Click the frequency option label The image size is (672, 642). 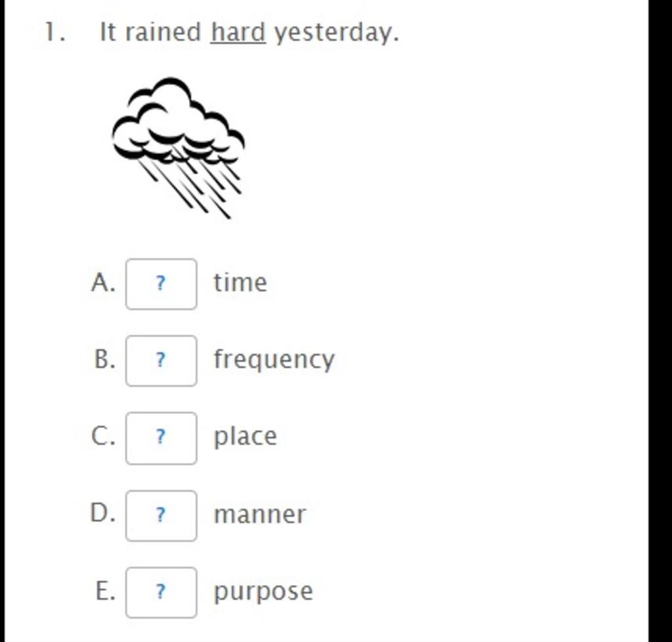pyautogui.click(x=274, y=360)
